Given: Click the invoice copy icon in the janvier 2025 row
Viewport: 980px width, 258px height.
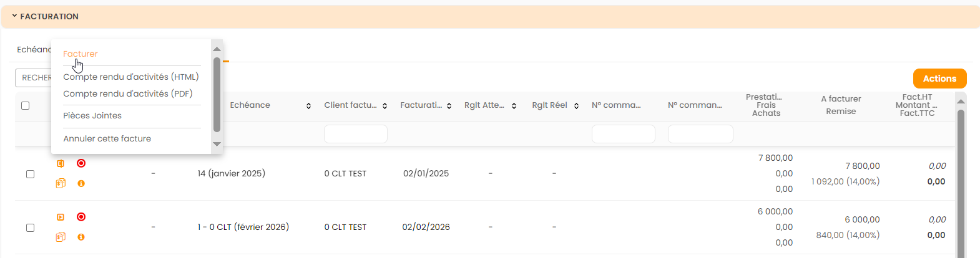Looking at the screenshot, I should coord(61,183).
